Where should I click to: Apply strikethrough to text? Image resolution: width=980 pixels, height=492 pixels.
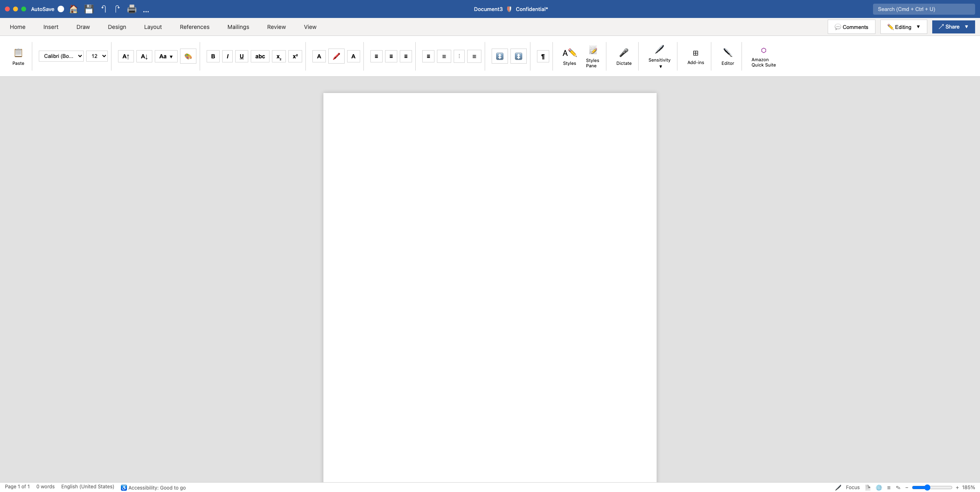click(x=260, y=56)
